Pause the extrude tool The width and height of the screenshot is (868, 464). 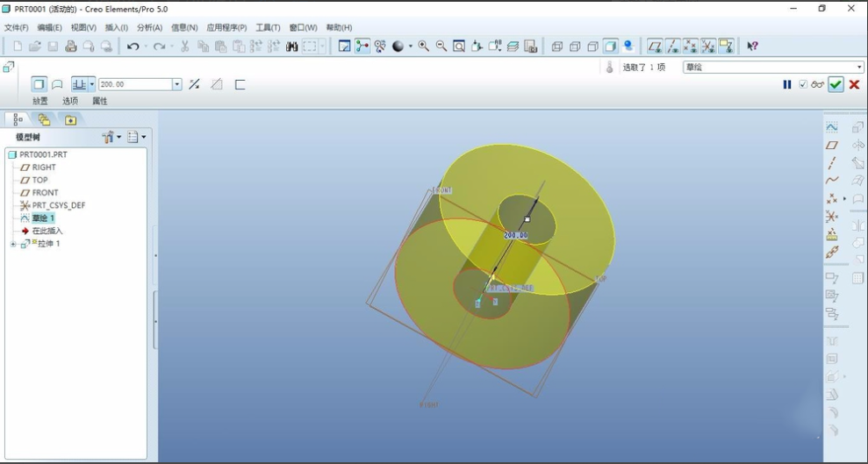point(787,84)
